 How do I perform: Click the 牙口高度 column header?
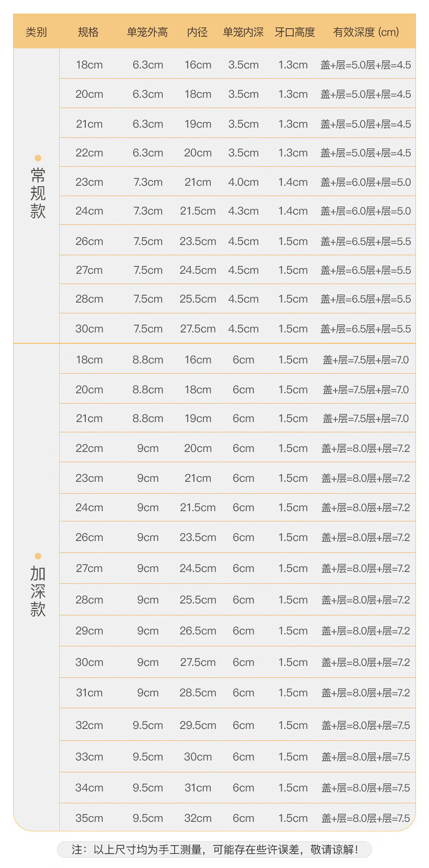(x=295, y=32)
